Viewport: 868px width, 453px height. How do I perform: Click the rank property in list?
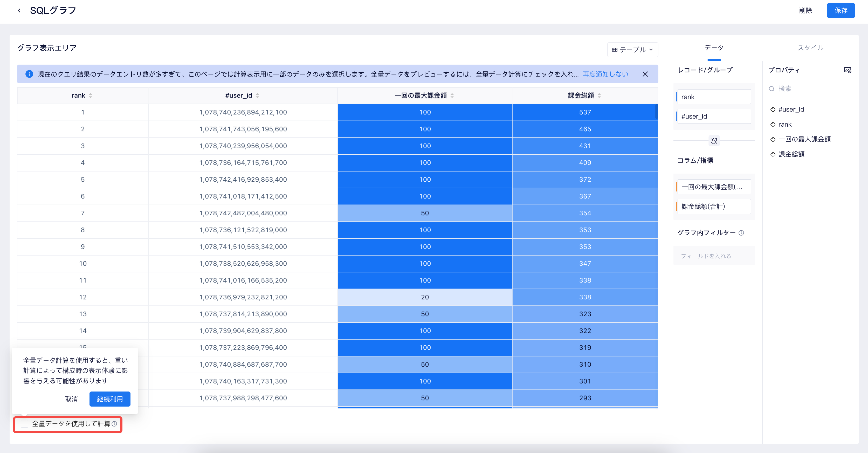[x=785, y=125]
